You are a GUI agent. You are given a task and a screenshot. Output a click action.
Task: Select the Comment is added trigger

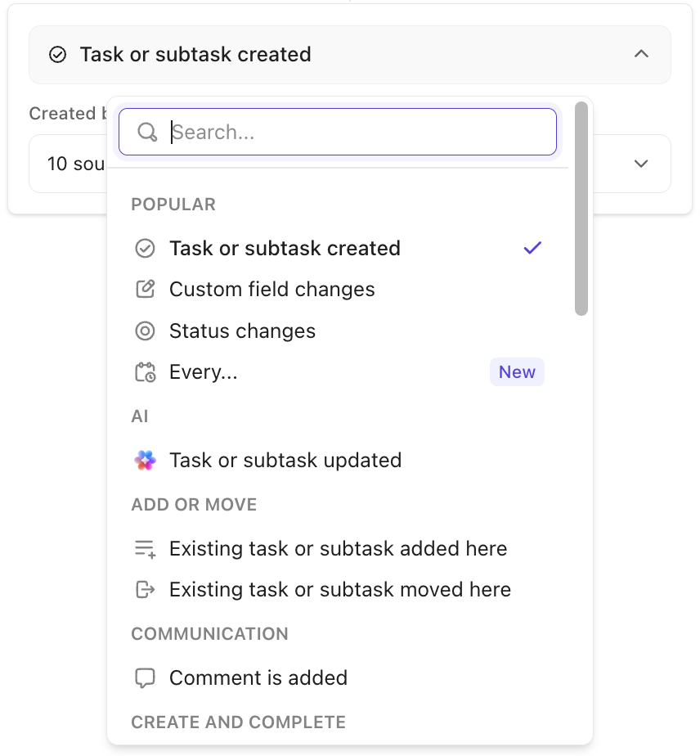(258, 677)
